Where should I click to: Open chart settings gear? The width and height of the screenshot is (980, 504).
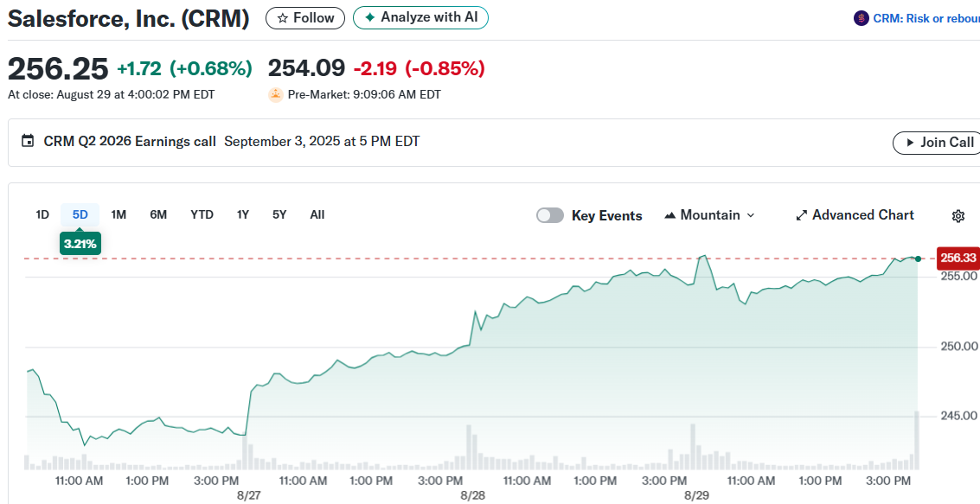point(958,216)
